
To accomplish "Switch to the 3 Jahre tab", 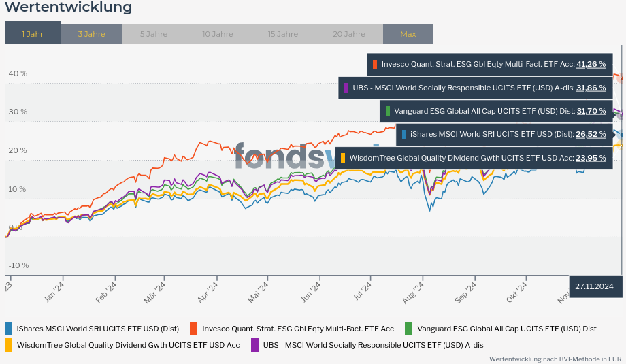I will click(x=91, y=34).
